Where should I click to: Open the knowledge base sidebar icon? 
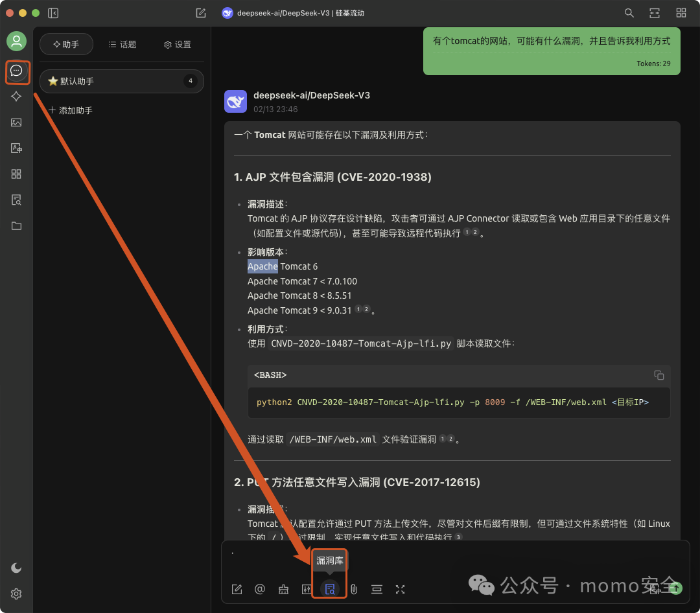pyautogui.click(x=16, y=200)
